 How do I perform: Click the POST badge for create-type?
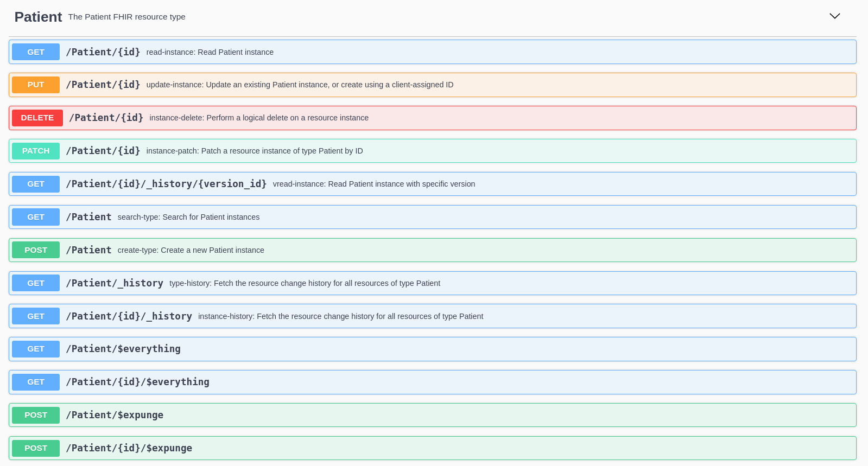36,250
